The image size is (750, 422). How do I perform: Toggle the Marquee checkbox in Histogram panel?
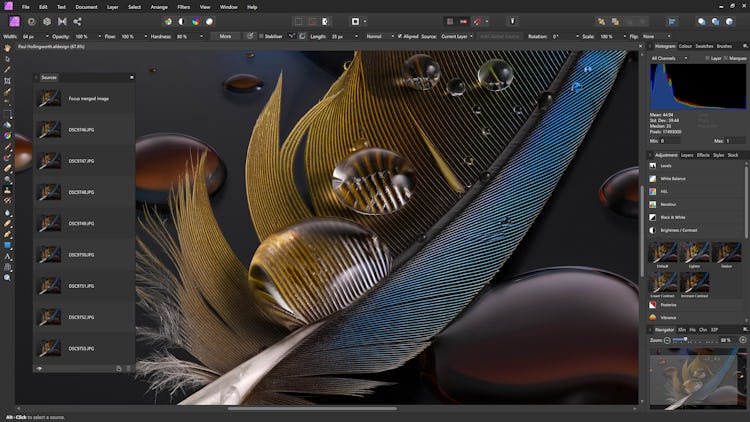click(x=726, y=58)
